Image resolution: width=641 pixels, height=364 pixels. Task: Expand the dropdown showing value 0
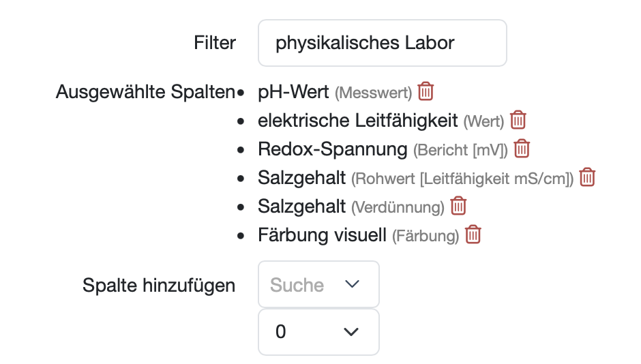318,332
